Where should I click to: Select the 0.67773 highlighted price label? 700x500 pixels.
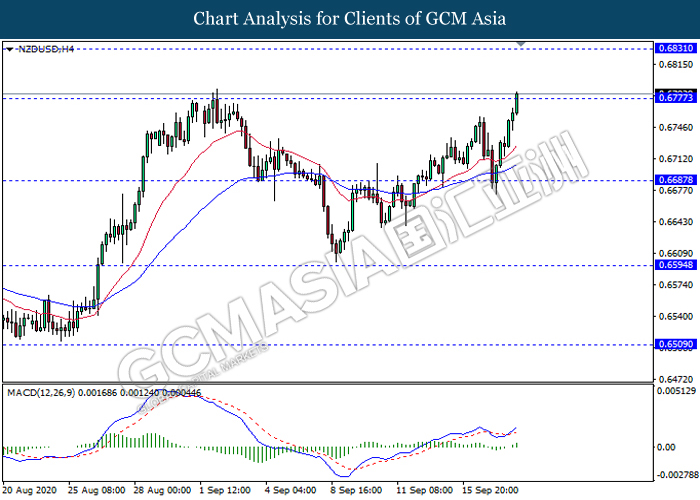coord(676,98)
